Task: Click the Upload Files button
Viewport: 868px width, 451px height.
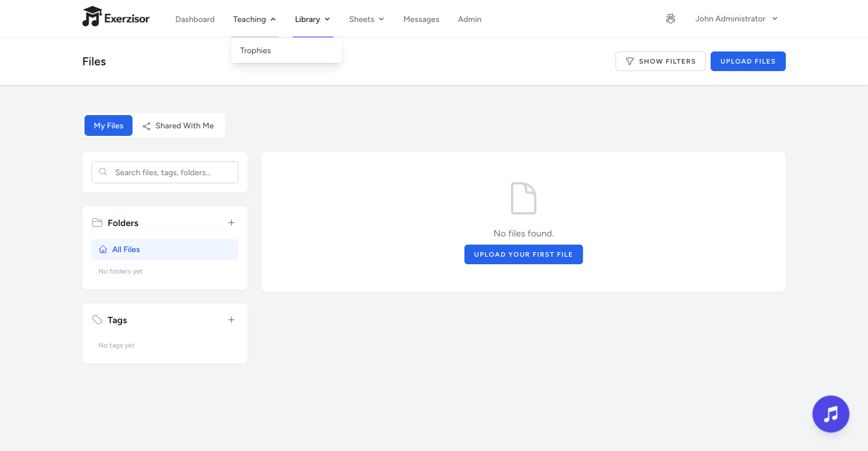Action: [748, 61]
